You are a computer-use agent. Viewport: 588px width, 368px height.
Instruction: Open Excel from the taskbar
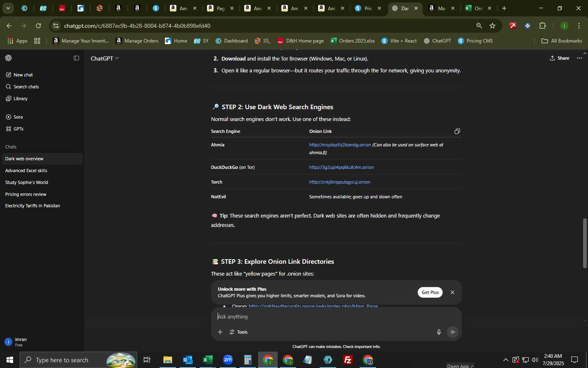[208, 360]
